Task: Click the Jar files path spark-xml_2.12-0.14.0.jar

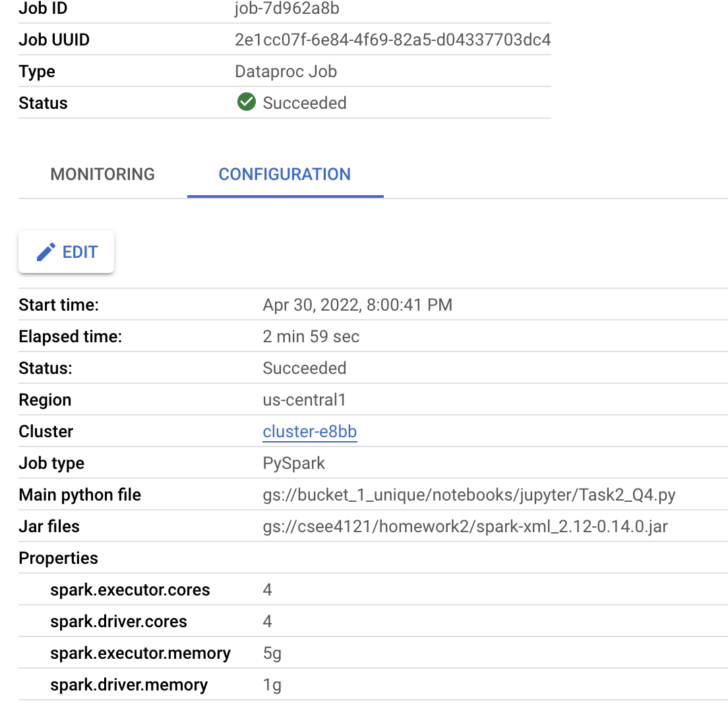Action: click(x=465, y=526)
